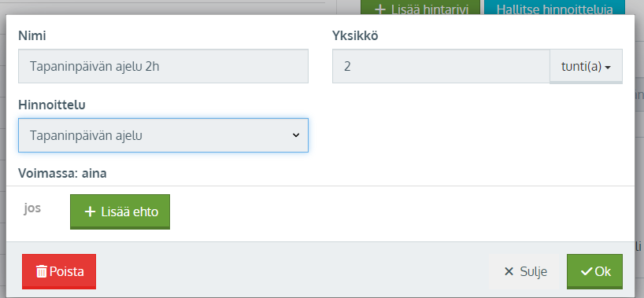Image resolution: width=644 pixels, height=298 pixels.
Task: Click the Voimassa: aina label
Action: pyautogui.click(x=62, y=174)
